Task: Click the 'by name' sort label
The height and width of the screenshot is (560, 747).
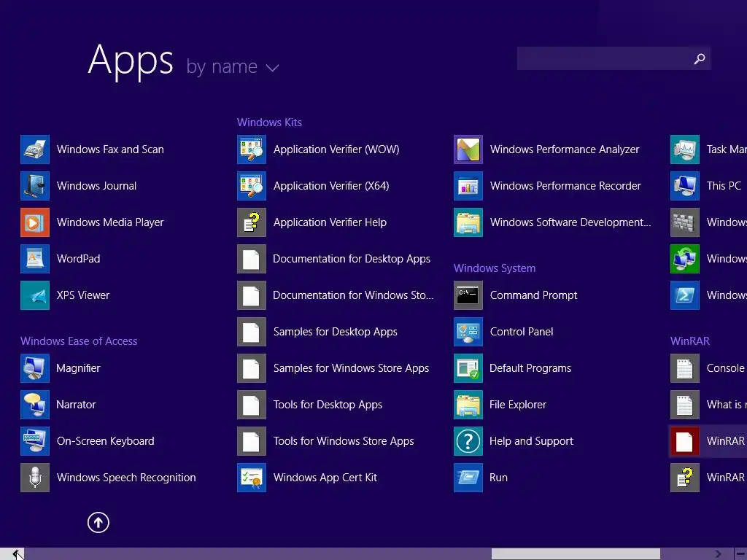Action: pyautogui.click(x=222, y=66)
